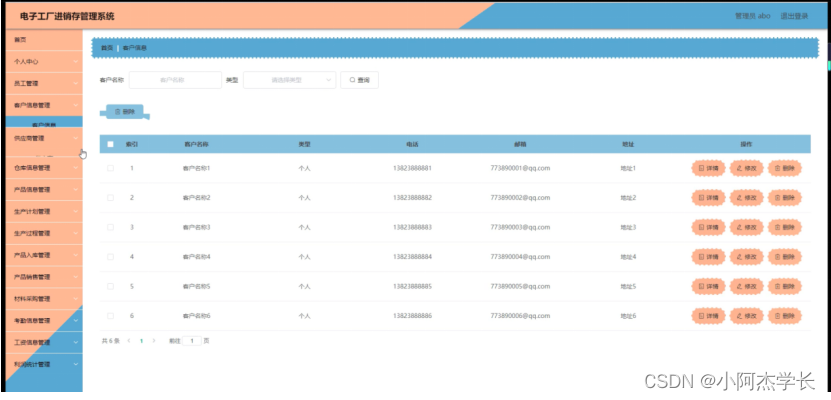This screenshot has width=831, height=400.
Task: Click the 电子工厂进销存管理系统 title
Action: (67, 16)
